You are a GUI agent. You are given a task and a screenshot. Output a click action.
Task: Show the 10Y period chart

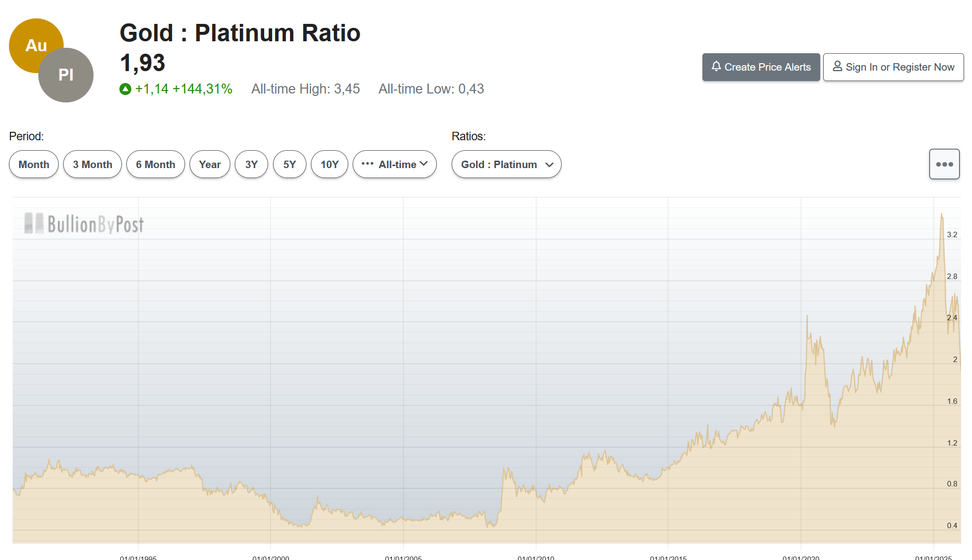329,164
